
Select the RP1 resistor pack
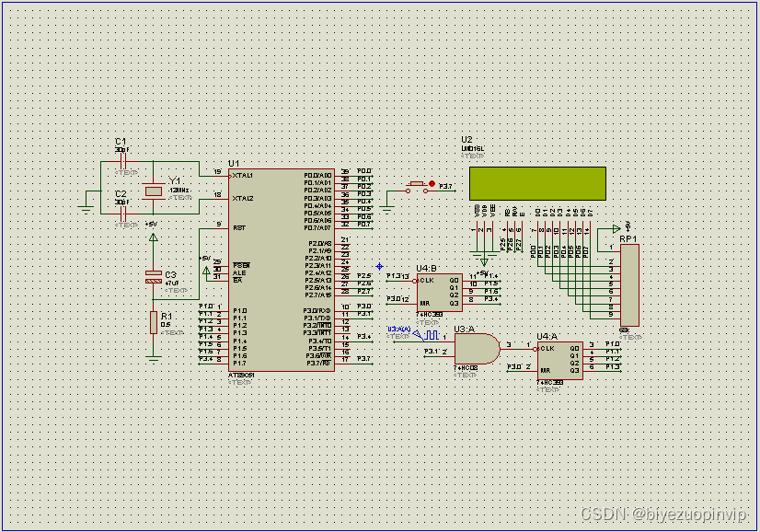[x=629, y=284]
